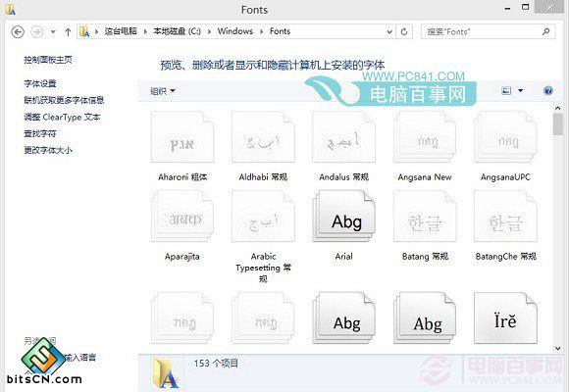Click the vertical scrollbar thumb

[x=558, y=124]
